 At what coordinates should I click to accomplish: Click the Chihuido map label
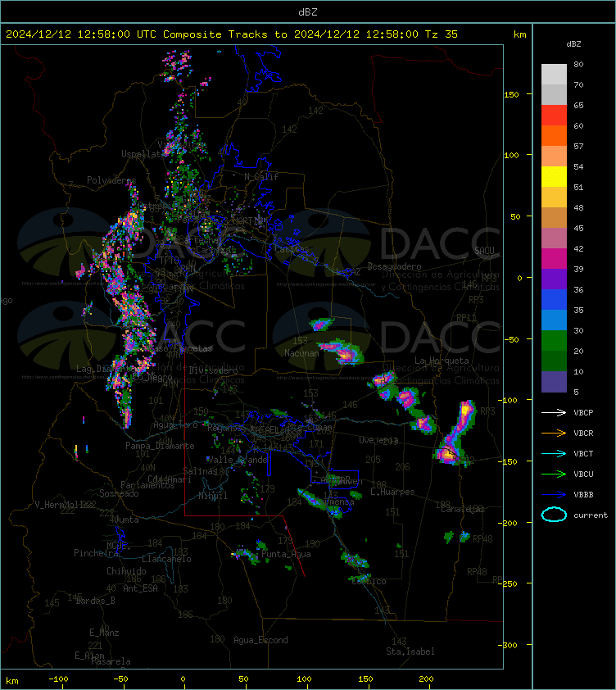[126, 570]
